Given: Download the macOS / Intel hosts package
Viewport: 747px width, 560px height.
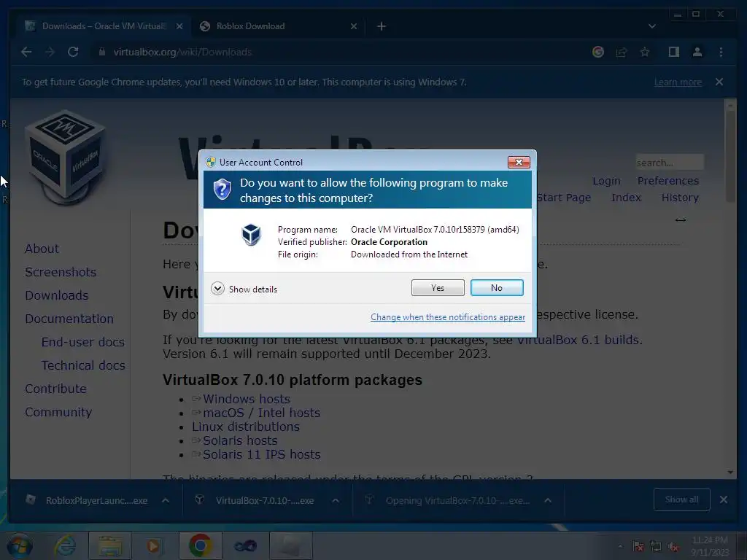Looking at the screenshot, I should (261, 413).
